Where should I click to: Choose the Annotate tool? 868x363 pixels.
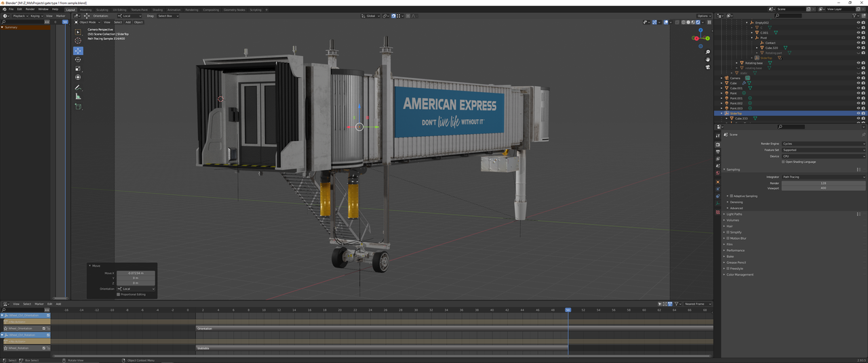coord(78,87)
